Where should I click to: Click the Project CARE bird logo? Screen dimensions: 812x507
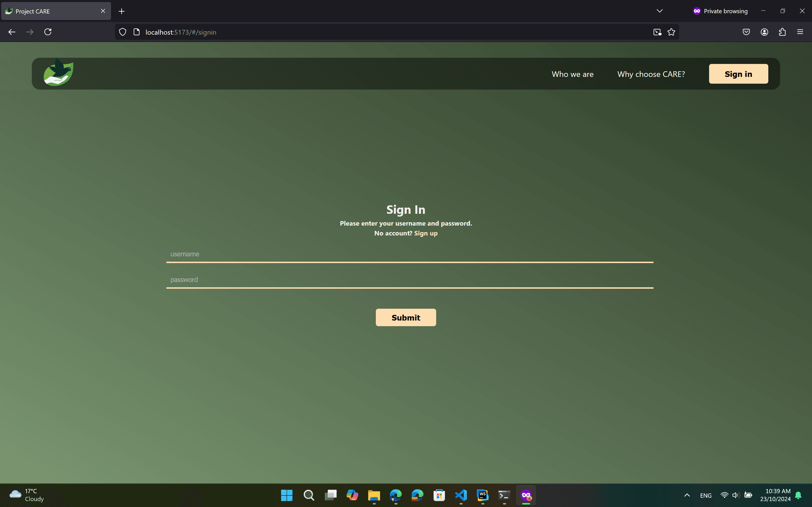58,73
